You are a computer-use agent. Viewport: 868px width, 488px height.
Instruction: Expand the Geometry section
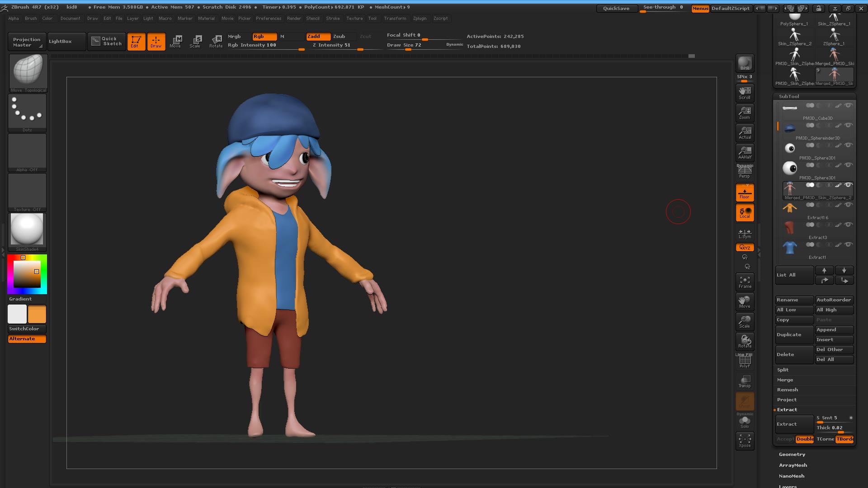(792, 455)
